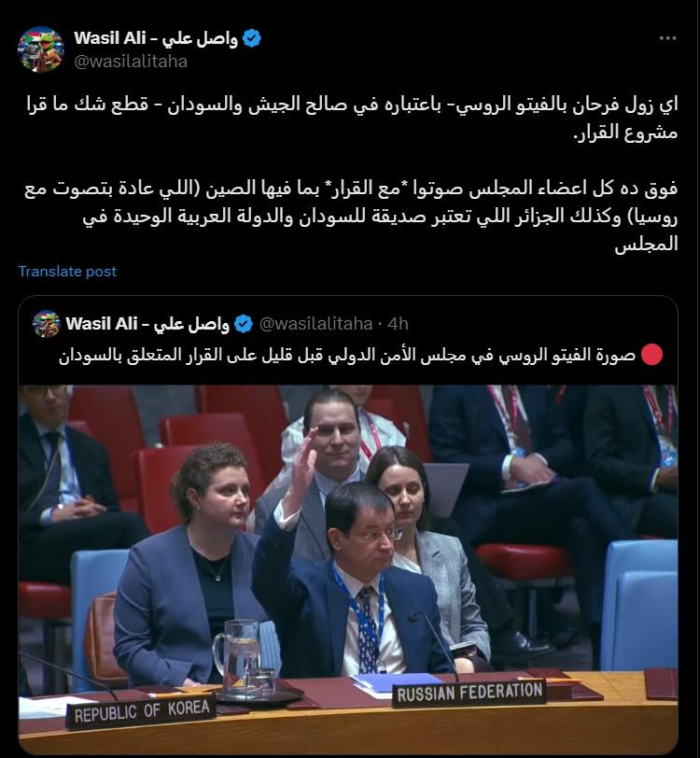This screenshot has height=758, width=700.
Task: Click the Russian Federation nameplate in photo
Action: coord(469,694)
